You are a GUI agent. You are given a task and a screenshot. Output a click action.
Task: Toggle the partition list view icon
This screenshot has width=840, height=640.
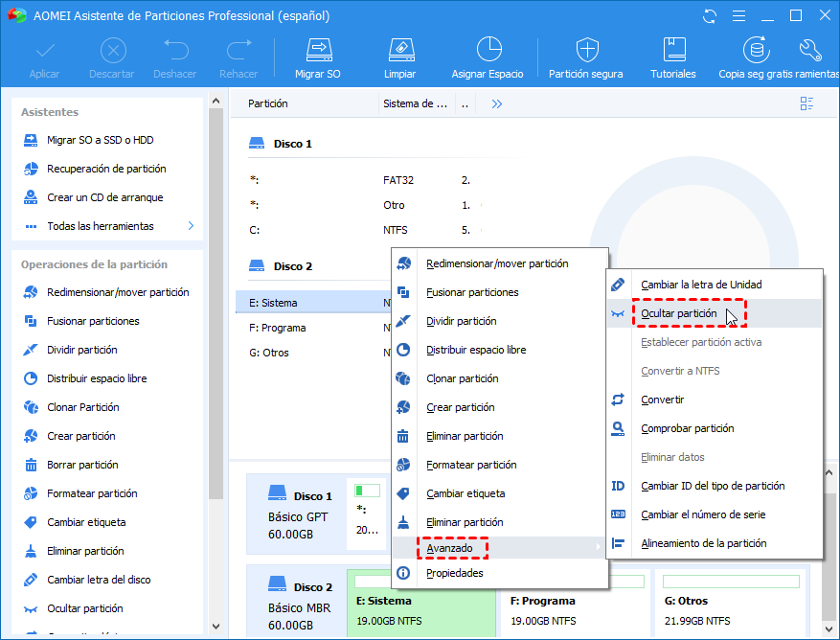(x=806, y=103)
